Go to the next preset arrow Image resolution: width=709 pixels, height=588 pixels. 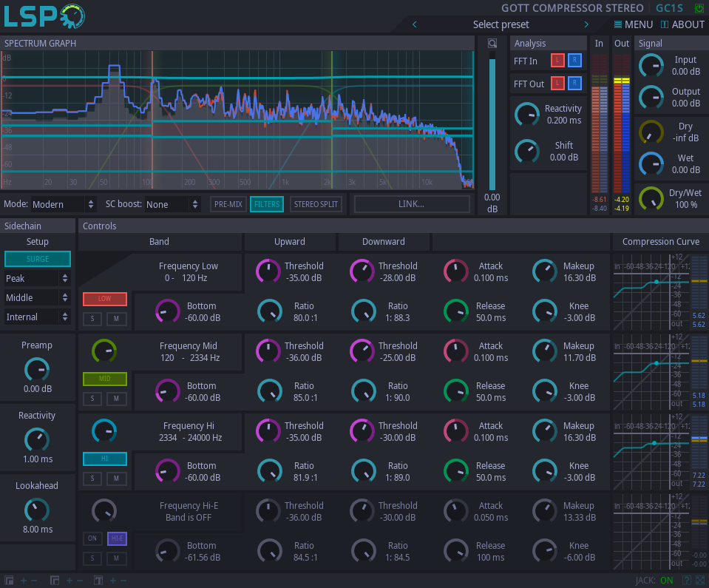click(587, 24)
